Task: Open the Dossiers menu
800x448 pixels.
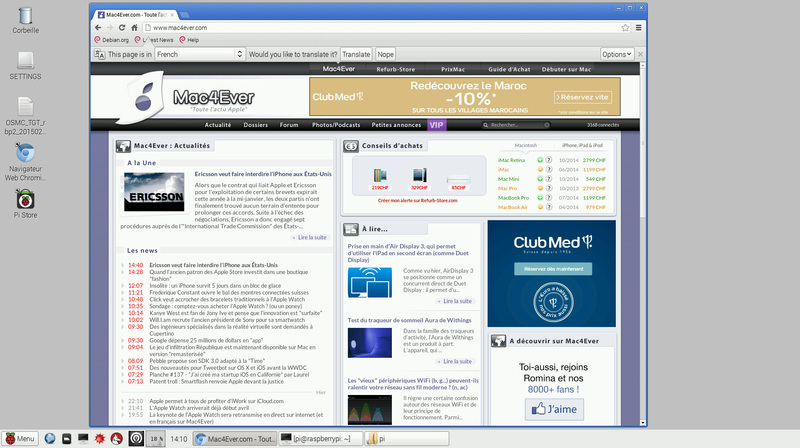Action: point(256,125)
